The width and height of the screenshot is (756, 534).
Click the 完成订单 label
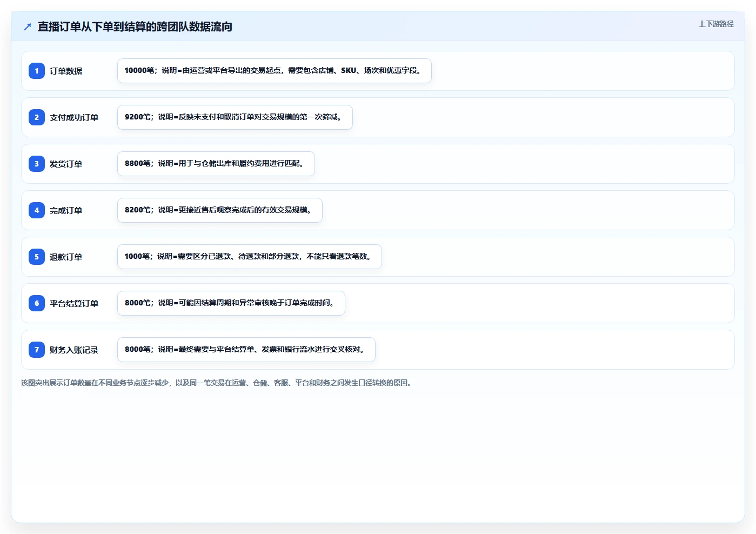66,210
